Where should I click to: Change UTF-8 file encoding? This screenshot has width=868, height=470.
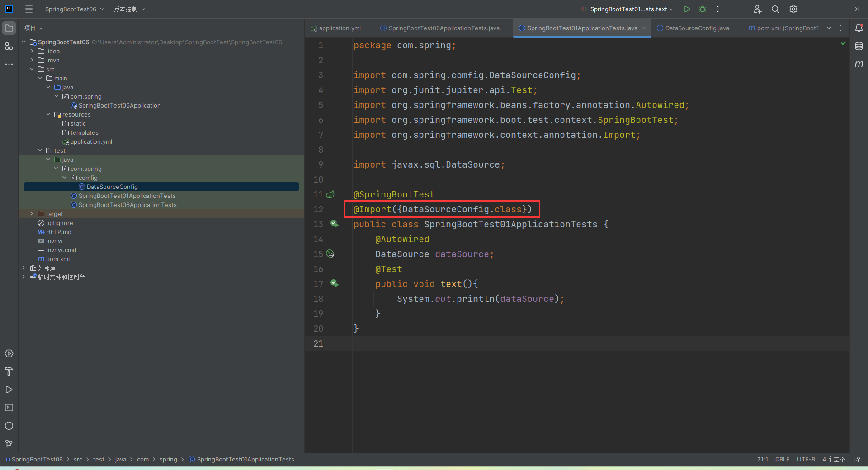806,460
